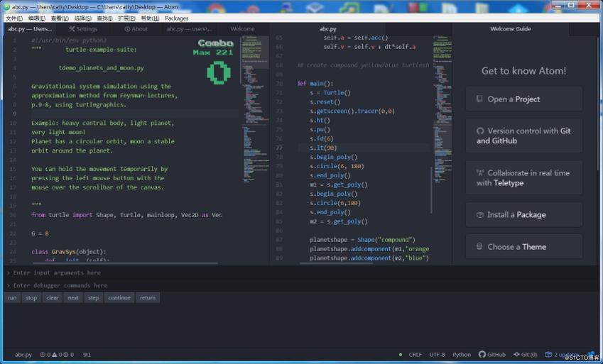
Task: Switch to the About tab
Action: click(x=136, y=29)
